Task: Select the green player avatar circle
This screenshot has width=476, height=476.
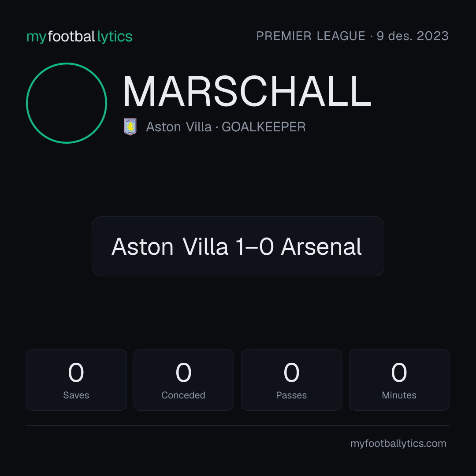Action: (x=67, y=103)
